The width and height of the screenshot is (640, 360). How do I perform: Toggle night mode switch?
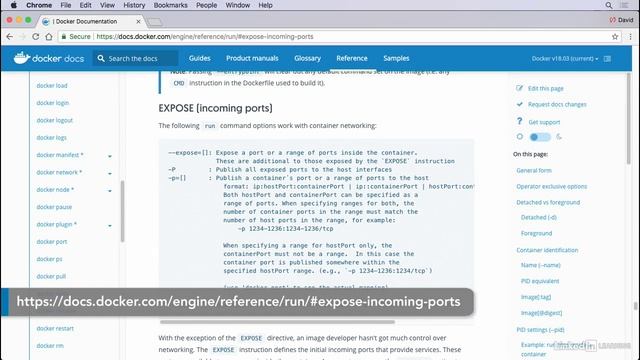540,137
